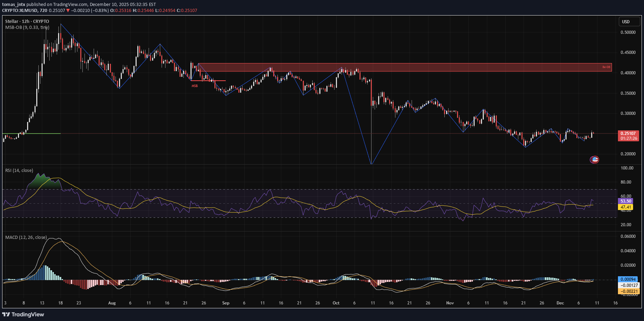644x321 pixels.
Task: Click the blue MACD histogram value 0.00094
Action: [x=629, y=279]
